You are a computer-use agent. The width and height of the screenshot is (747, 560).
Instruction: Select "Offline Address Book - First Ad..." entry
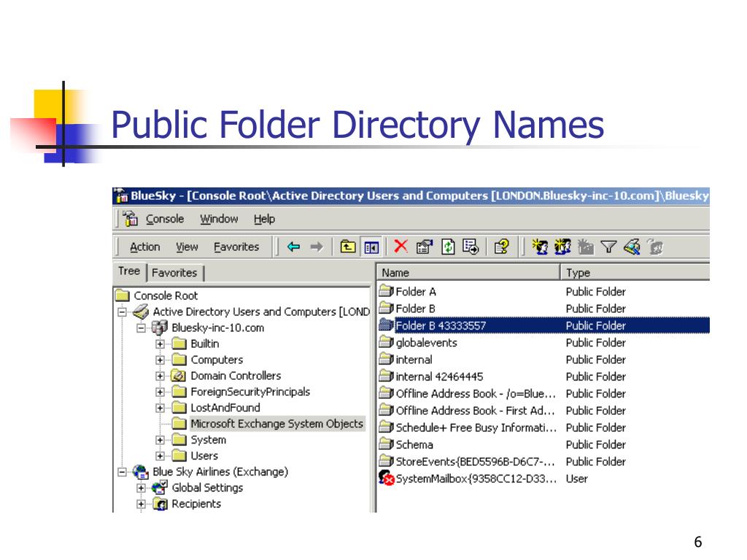[476, 411]
